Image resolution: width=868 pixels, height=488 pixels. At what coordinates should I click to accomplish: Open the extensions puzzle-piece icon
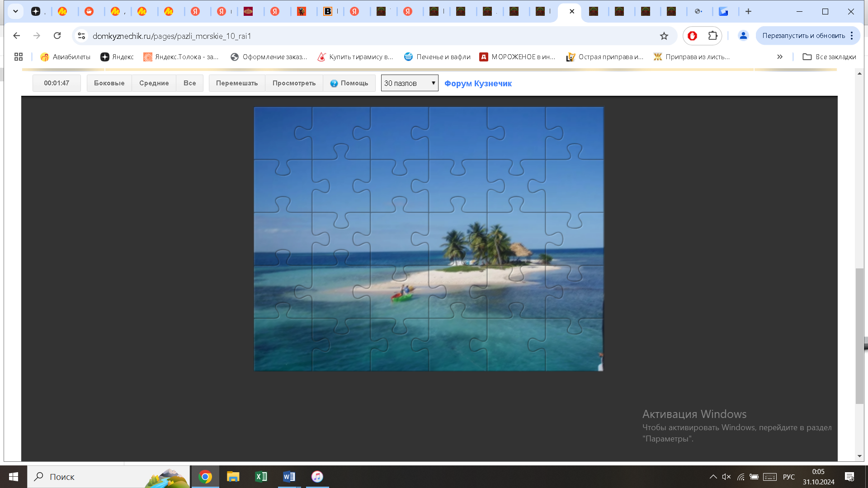(x=713, y=36)
